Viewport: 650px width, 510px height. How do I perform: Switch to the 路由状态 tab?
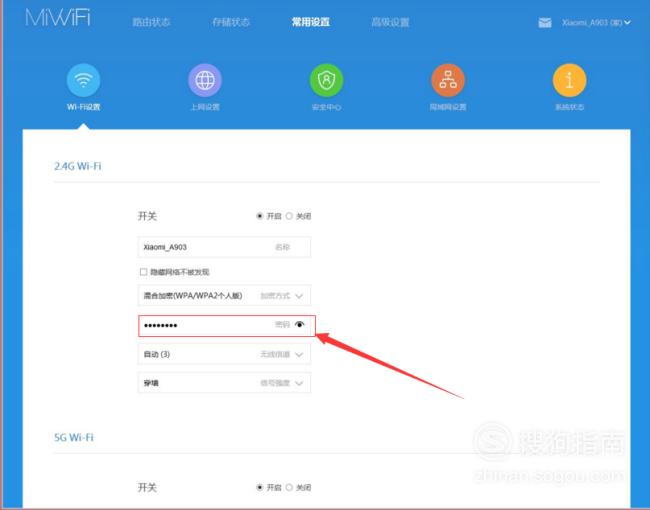coord(150,22)
